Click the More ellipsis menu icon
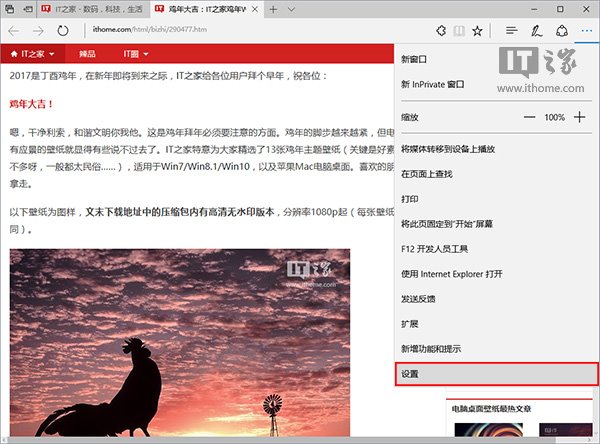 (587, 31)
